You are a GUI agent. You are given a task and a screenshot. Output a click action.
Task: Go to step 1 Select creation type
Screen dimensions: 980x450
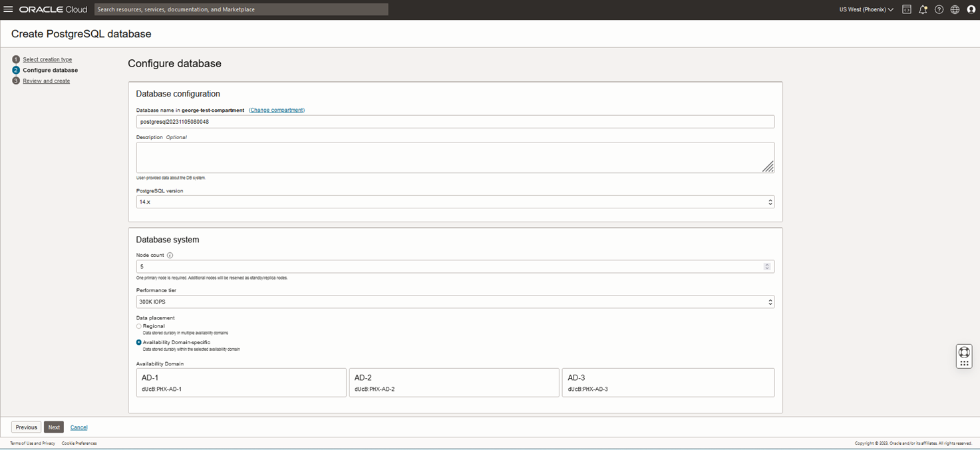(47, 59)
